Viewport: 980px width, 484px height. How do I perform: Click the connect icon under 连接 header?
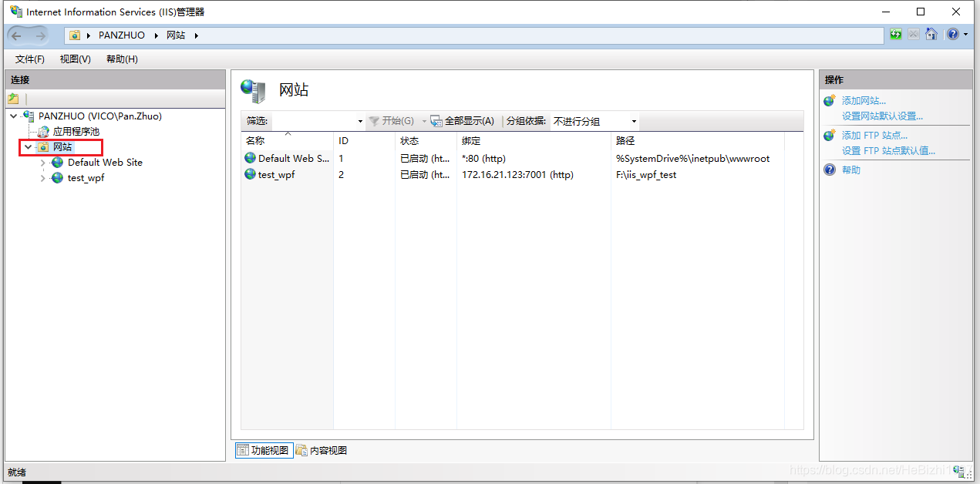13,99
